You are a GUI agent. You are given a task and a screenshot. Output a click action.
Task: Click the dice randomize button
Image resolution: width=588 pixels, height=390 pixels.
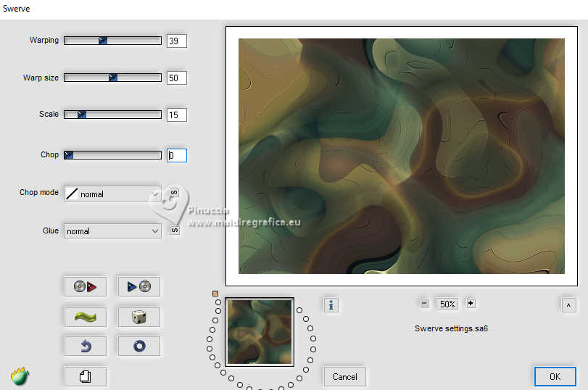point(138,318)
